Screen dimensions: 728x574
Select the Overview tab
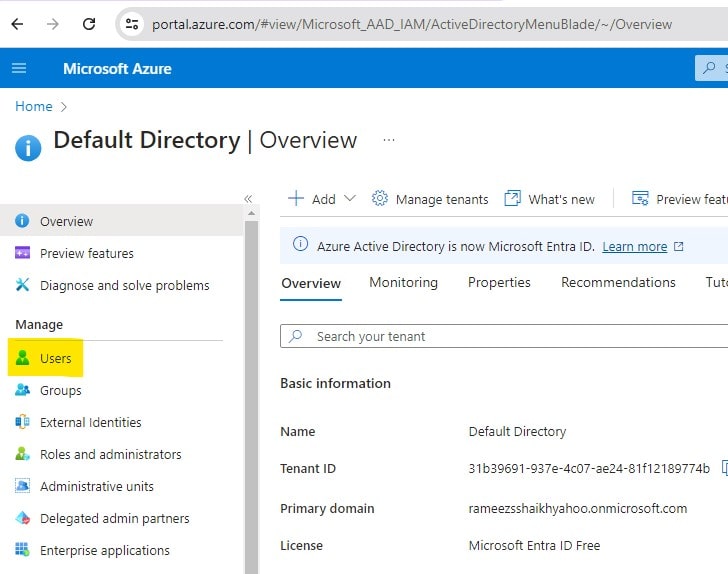pyautogui.click(x=311, y=283)
